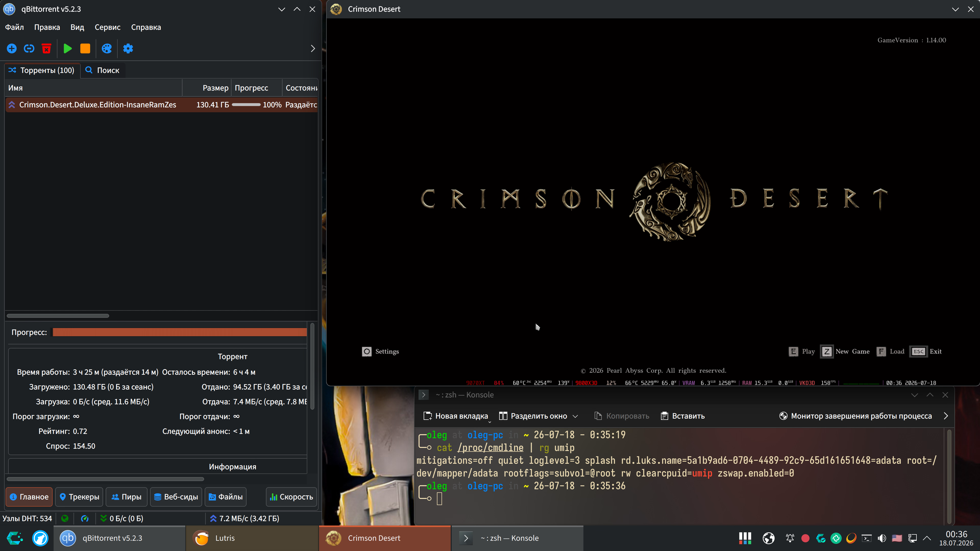Click the green globe connection status icon

point(65,518)
